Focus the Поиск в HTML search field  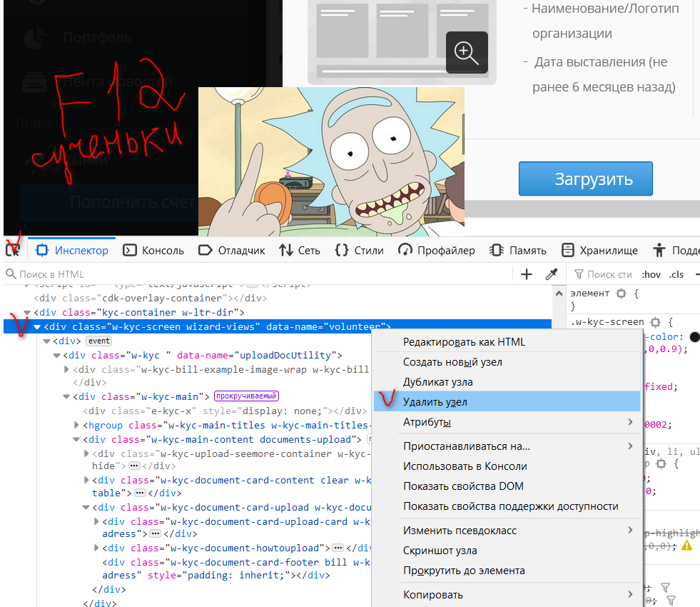tap(257, 274)
